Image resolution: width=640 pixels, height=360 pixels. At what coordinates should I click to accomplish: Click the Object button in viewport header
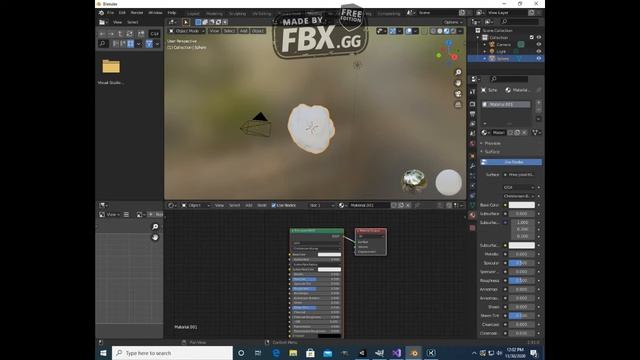pyautogui.click(x=258, y=31)
